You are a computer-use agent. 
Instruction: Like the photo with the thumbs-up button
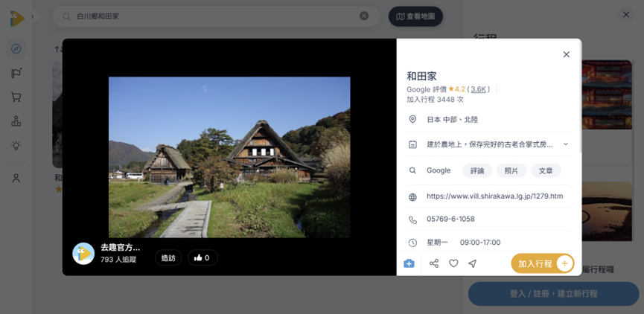(x=203, y=257)
